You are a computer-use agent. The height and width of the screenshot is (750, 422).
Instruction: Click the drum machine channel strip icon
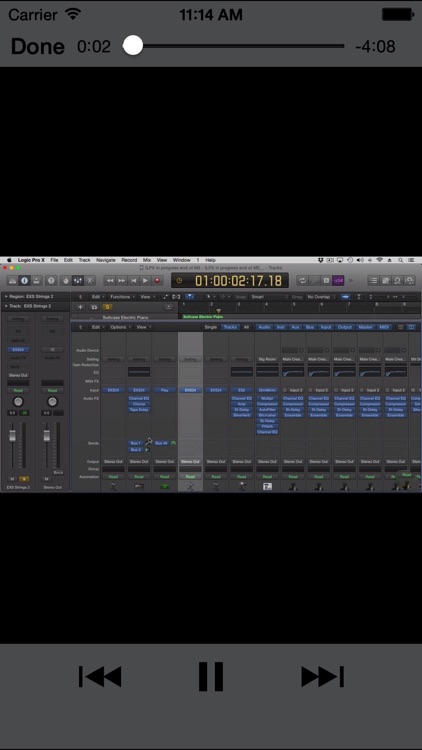267,486
